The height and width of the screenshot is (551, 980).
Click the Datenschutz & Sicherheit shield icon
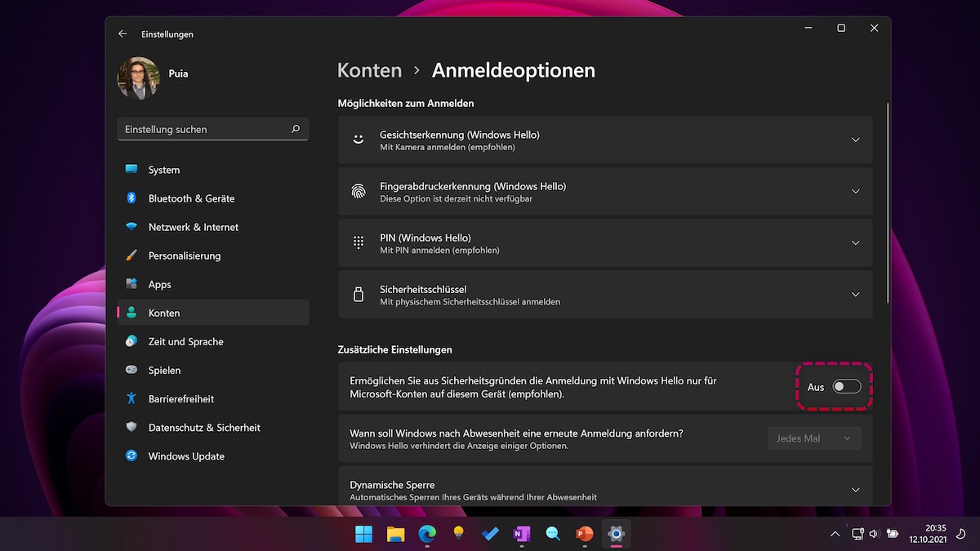coord(132,427)
